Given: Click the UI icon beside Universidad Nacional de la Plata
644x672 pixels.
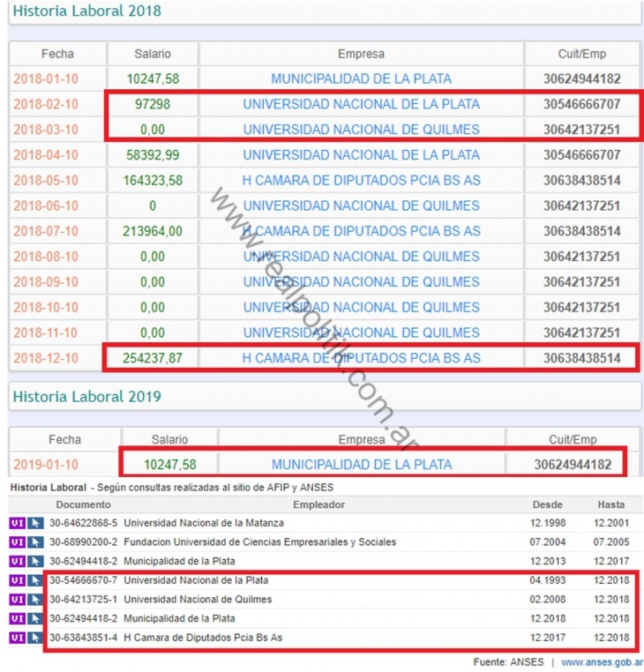Looking at the screenshot, I should tap(17, 580).
